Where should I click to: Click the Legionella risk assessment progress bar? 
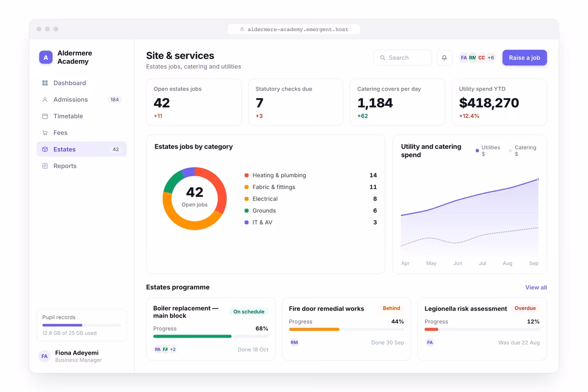coord(482,330)
